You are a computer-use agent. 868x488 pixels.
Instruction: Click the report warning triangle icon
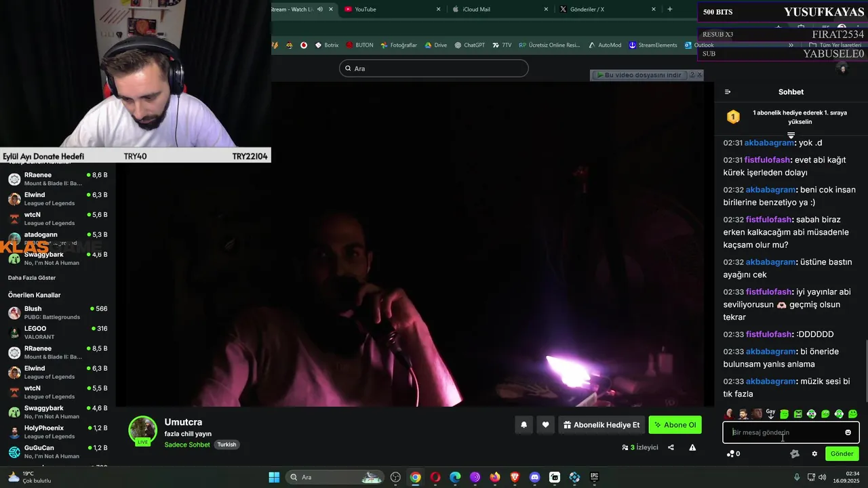coord(692,447)
